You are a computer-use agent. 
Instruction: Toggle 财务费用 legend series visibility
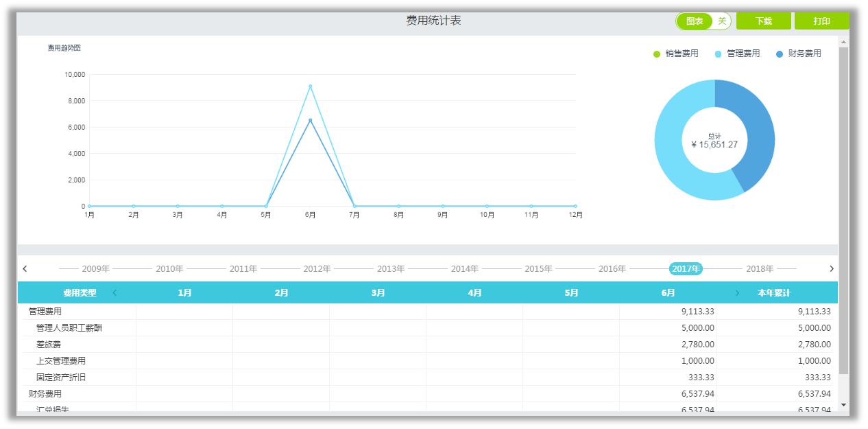coord(799,54)
